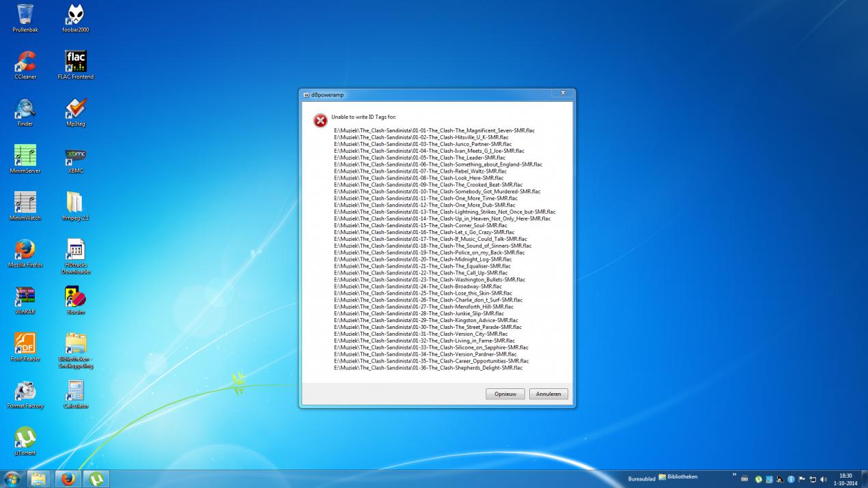
Task: Open the FLAC Frontend shortcut
Action: coord(75,62)
